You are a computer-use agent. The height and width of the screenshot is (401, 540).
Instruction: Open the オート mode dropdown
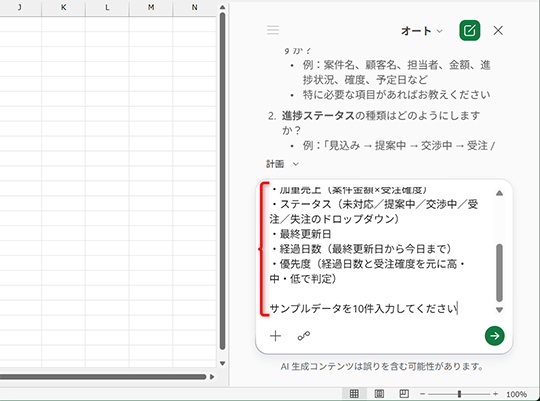422,31
